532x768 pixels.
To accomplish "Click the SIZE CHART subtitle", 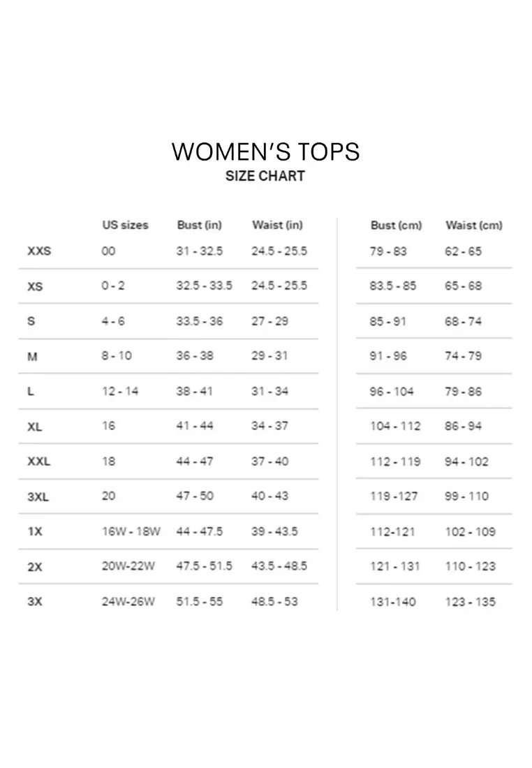I will (265, 176).
